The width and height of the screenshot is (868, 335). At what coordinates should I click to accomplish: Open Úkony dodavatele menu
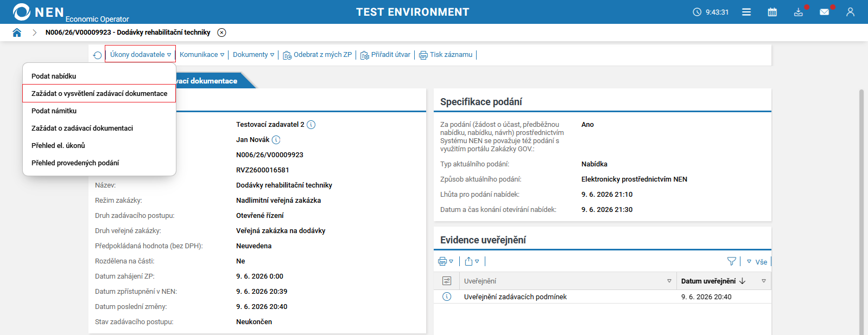tap(140, 54)
